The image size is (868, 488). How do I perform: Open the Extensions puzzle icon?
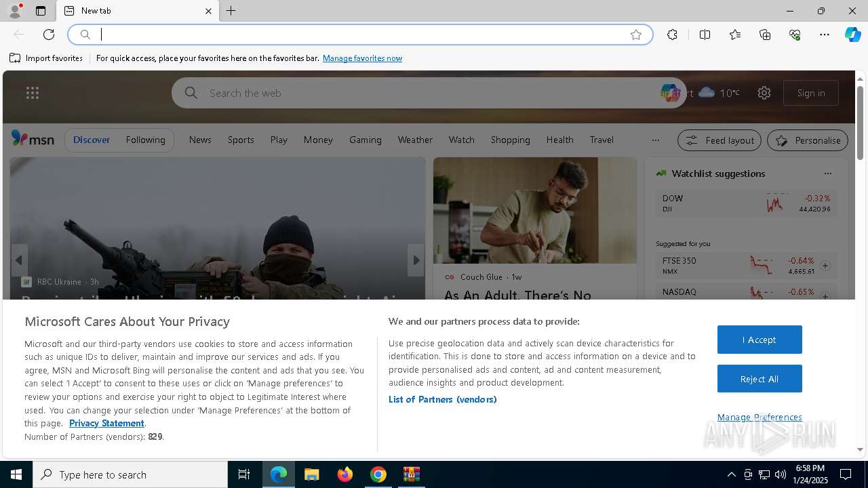[672, 35]
